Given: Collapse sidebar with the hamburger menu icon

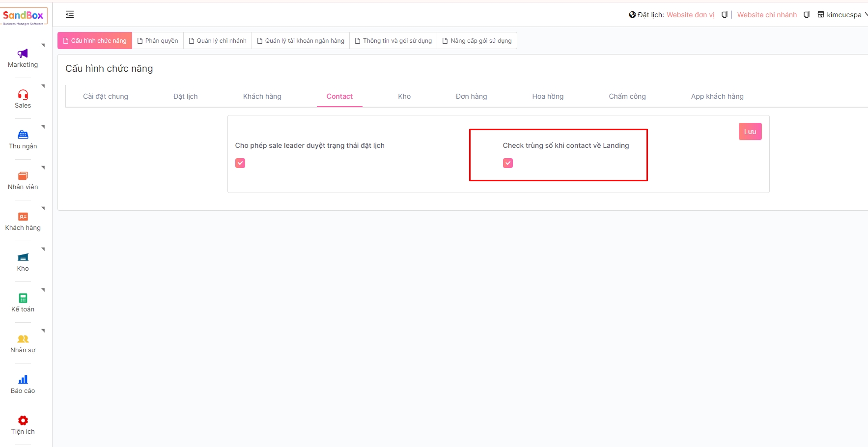Looking at the screenshot, I should [70, 15].
